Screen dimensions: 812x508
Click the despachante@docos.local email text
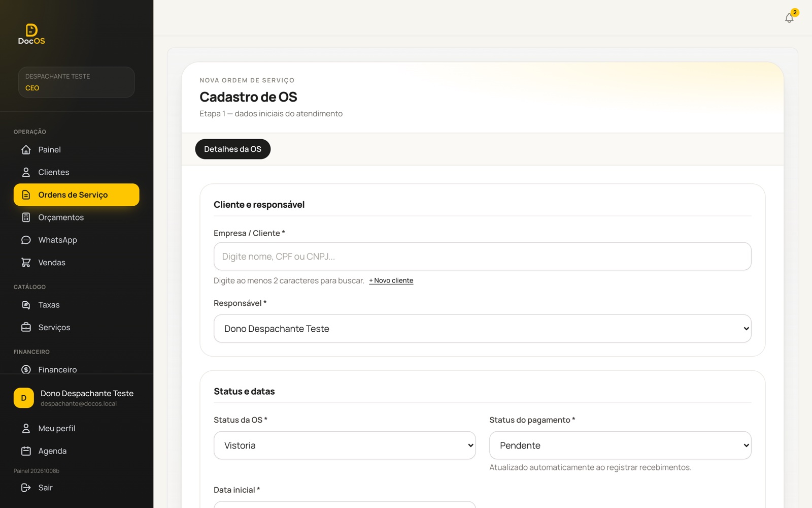pos(79,404)
